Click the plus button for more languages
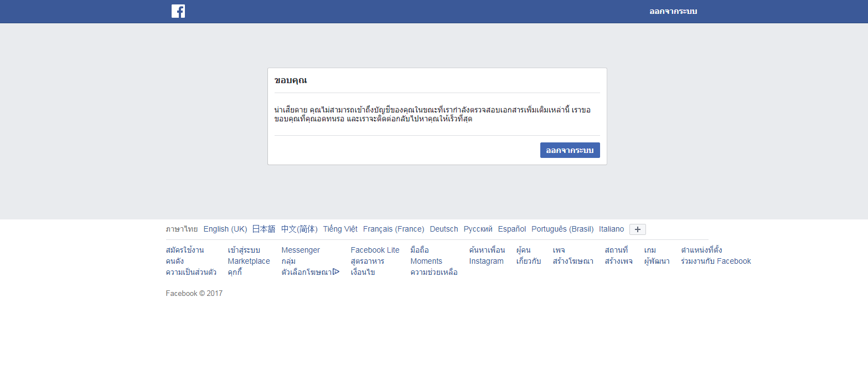The width and height of the screenshot is (868, 389). click(x=638, y=229)
